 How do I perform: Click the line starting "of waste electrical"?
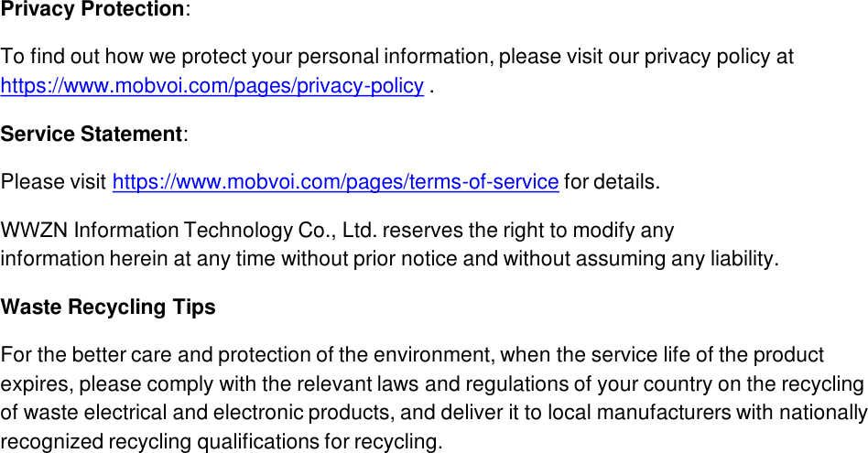coord(434,414)
